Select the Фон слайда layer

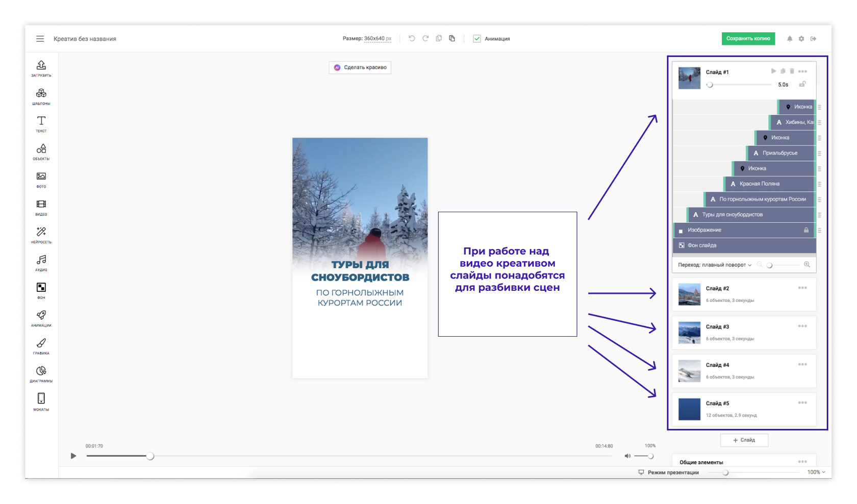[x=744, y=245]
